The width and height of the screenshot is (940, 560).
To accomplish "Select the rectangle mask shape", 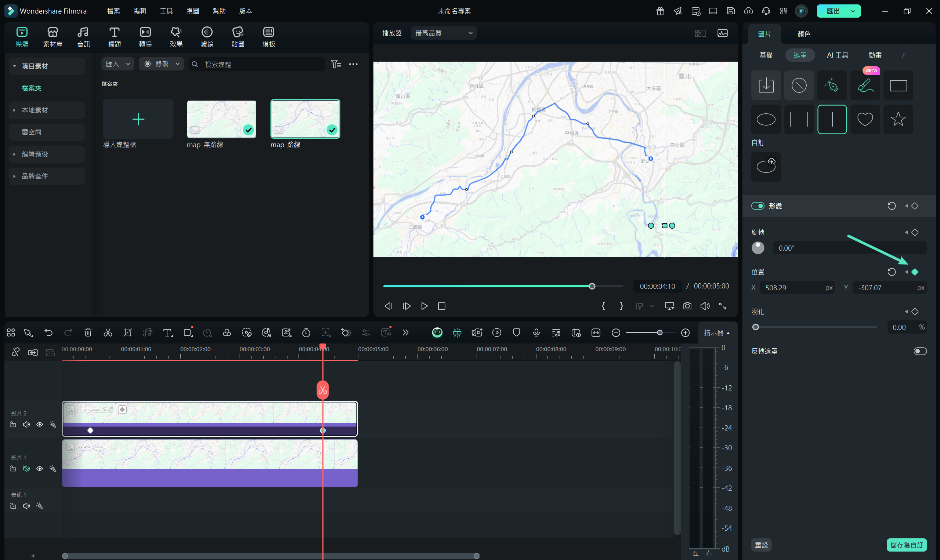I will click(x=898, y=85).
